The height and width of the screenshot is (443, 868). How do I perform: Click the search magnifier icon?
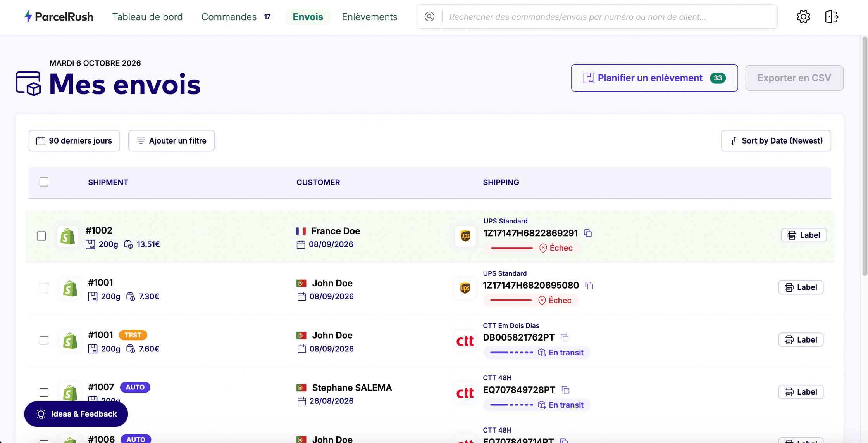(429, 17)
